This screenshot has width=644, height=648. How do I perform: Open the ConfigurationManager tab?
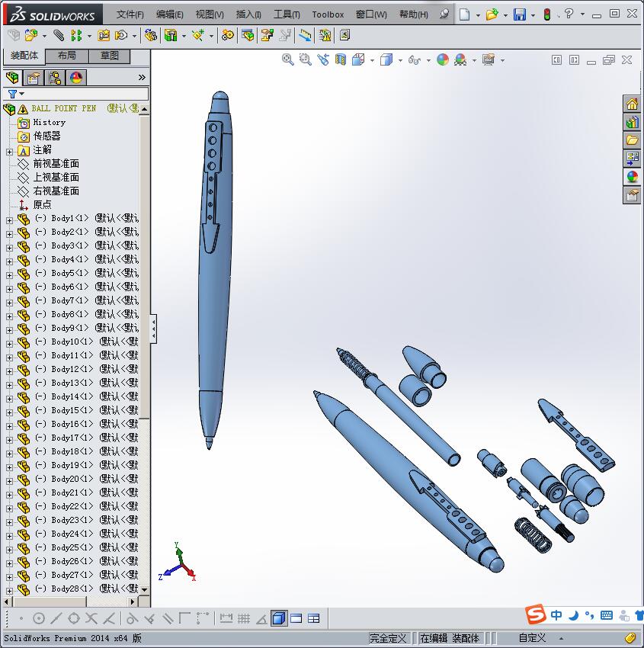pyautogui.click(x=55, y=78)
